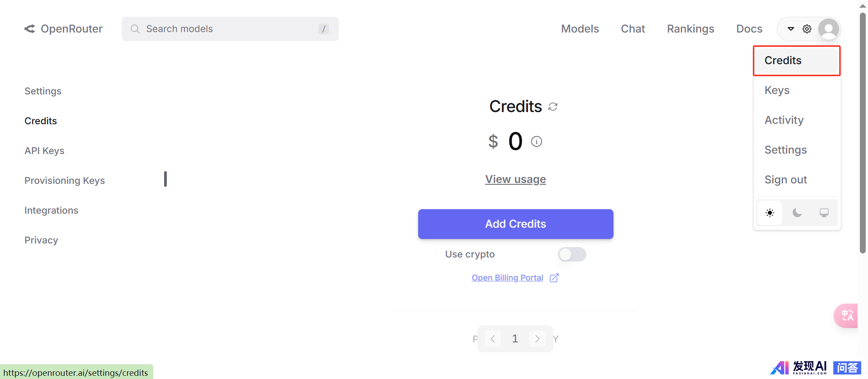Toggle the Use crypto switch
Image resolution: width=868 pixels, height=379 pixels.
click(x=572, y=254)
